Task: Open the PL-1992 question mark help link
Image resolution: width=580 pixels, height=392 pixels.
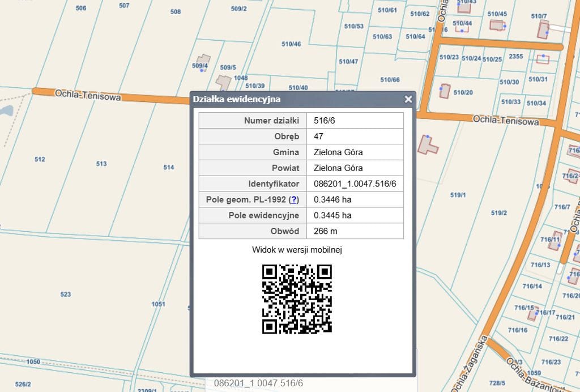Action: 294,199
